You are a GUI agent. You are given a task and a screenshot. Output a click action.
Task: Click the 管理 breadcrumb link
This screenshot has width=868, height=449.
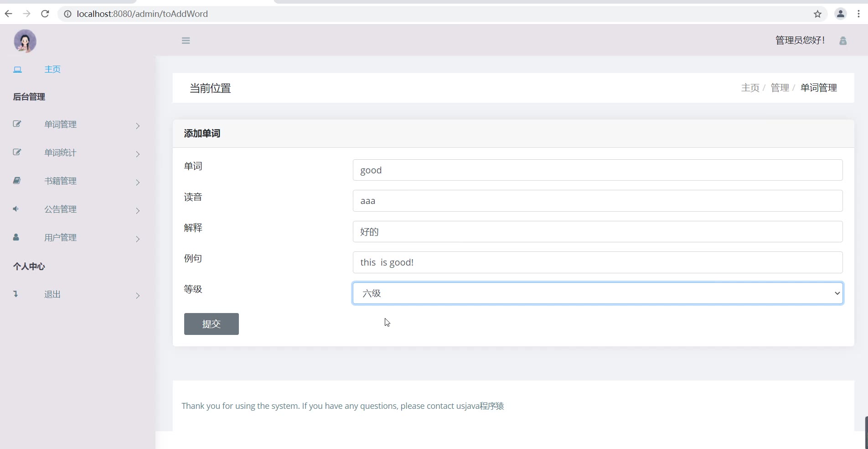pyautogui.click(x=780, y=88)
